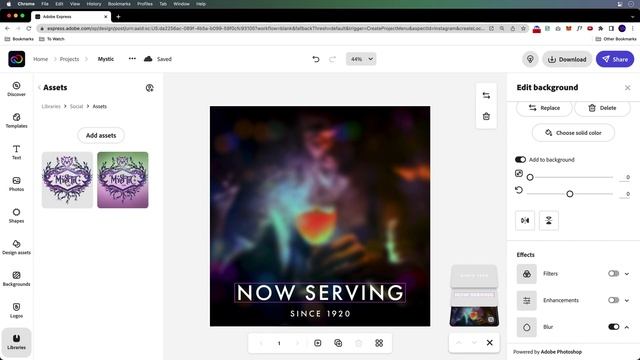Screen dimensions: 640x360
Task: Collapse the Blur options
Action: 627,327
